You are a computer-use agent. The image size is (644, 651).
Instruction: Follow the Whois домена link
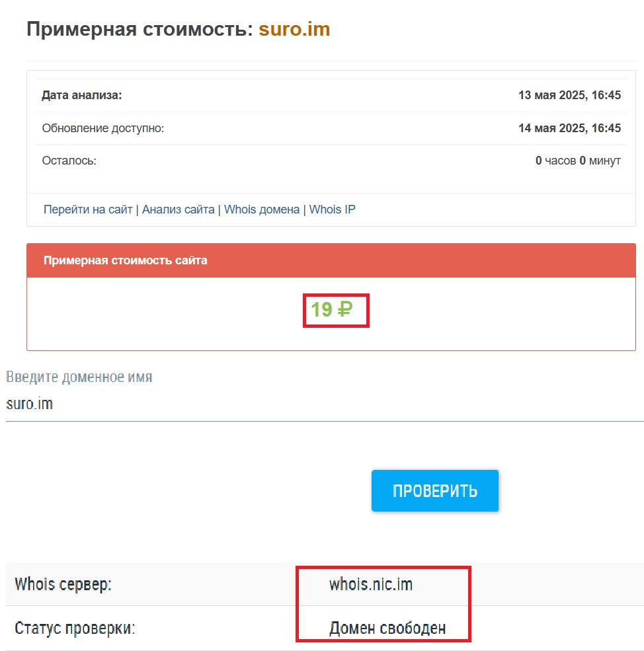pos(262,210)
